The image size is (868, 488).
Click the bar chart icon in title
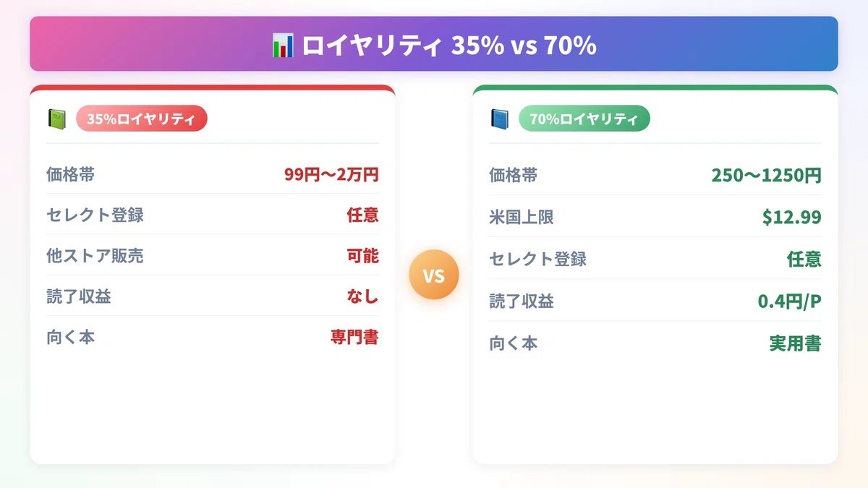point(282,46)
